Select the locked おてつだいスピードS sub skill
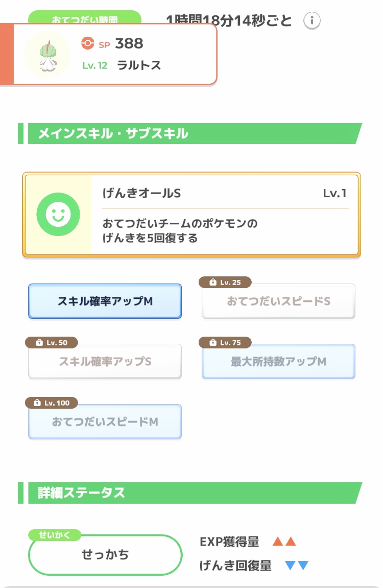The height and width of the screenshot is (588, 383). 278,301
